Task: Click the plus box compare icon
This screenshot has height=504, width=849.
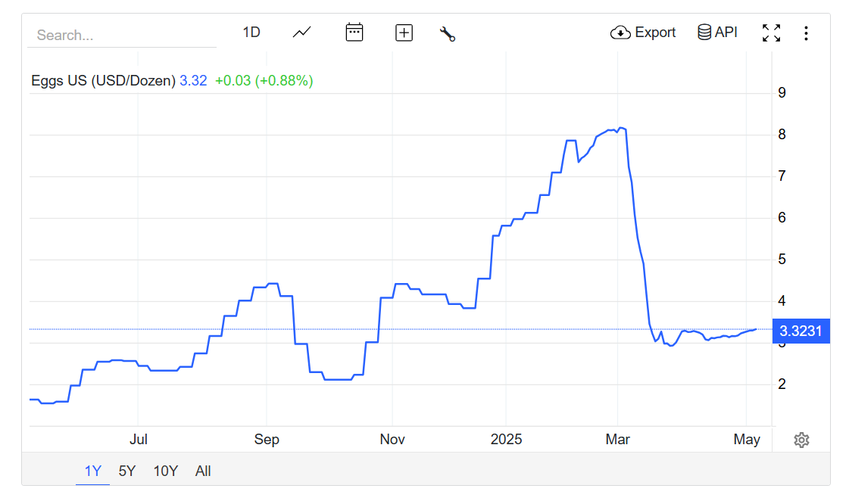Action: tap(404, 33)
